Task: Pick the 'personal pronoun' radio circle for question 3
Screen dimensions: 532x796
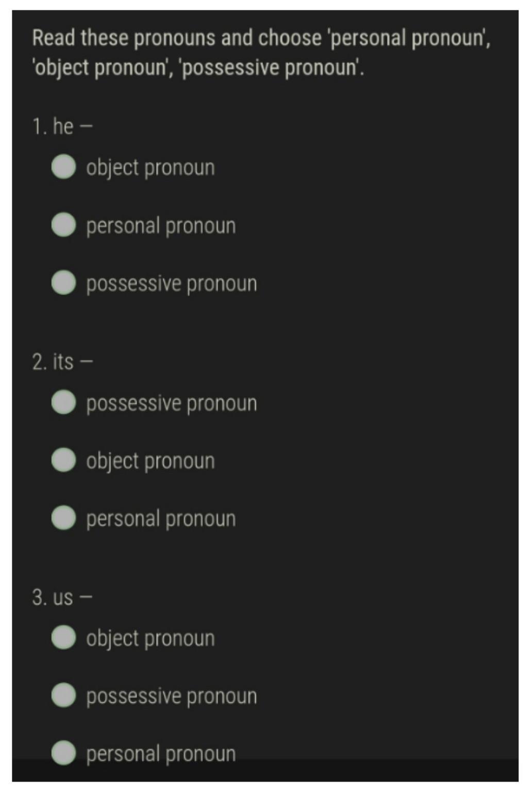Action: [63, 753]
